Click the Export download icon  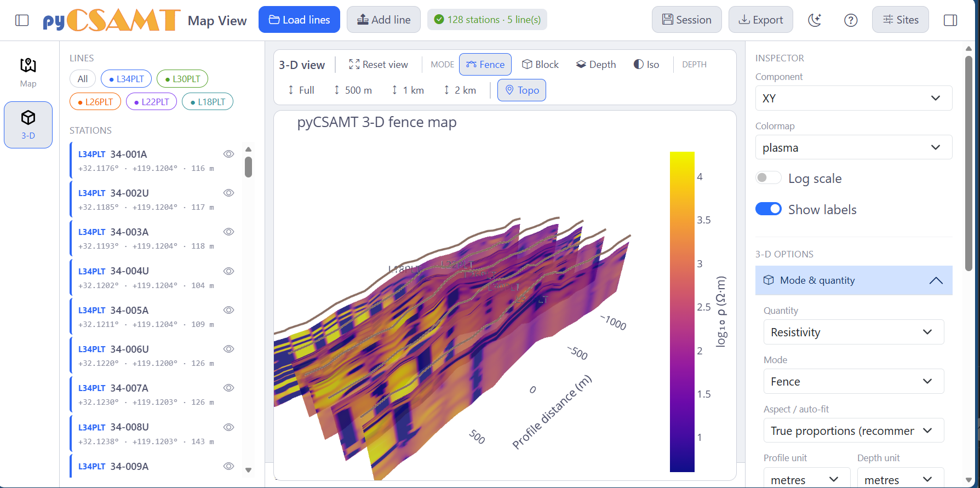tap(744, 20)
